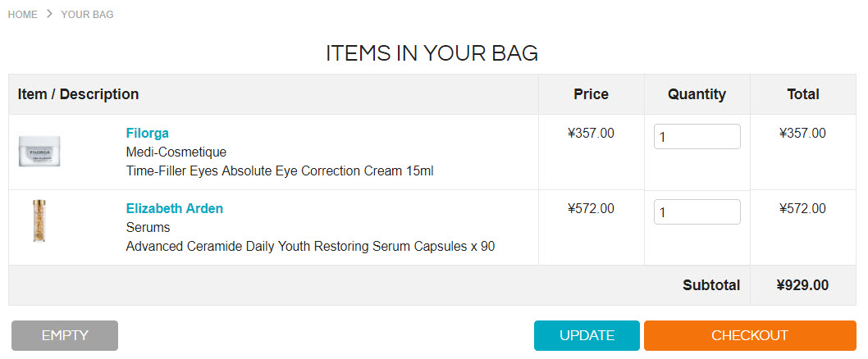
Task: Open the Filorga eye cream thumbnail
Action: coord(39,152)
